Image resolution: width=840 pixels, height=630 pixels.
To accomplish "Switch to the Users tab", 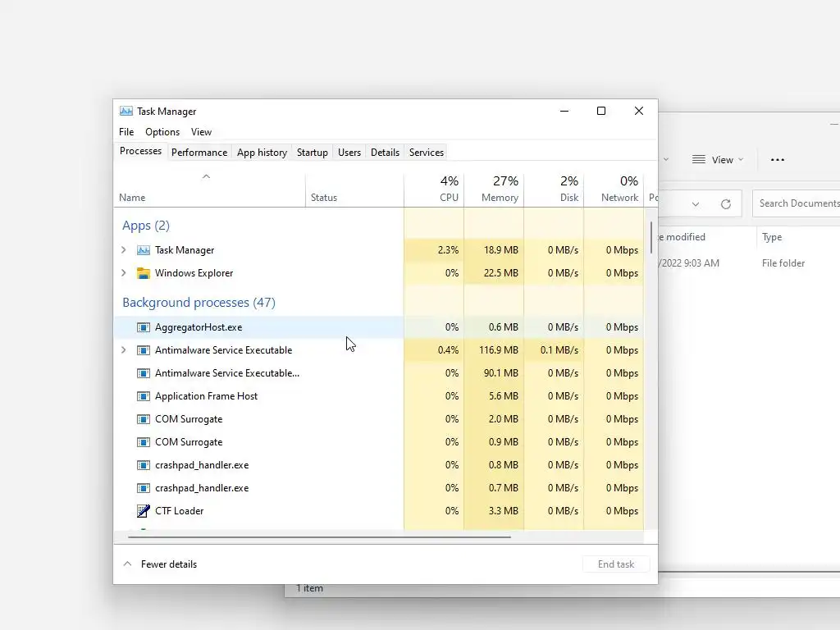I will pos(349,153).
